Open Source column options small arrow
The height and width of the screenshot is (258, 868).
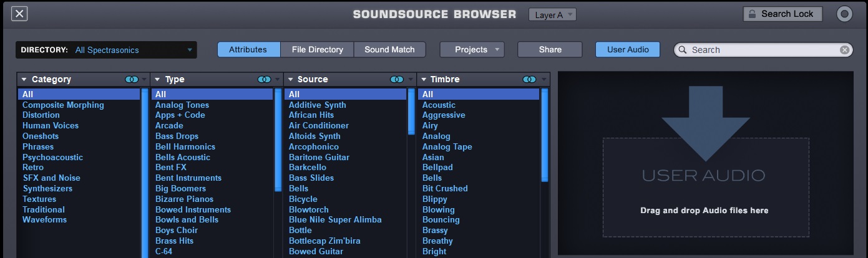pyautogui.click(x=411, y=80)
